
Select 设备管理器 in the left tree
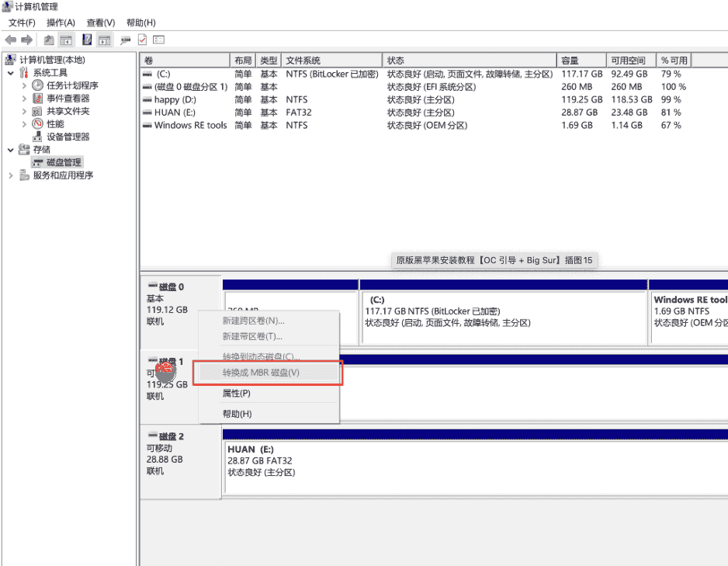(68, 137)
